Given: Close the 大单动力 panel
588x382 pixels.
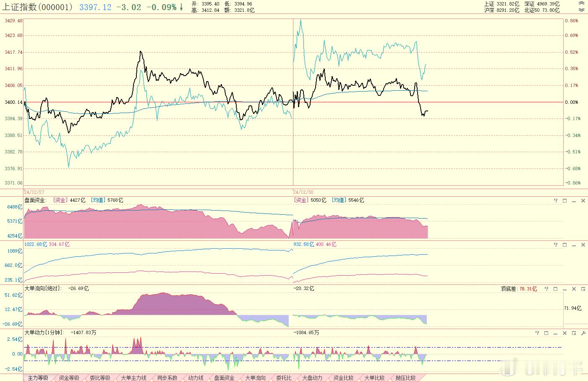Looking at the screenshot, I should 565,333.
